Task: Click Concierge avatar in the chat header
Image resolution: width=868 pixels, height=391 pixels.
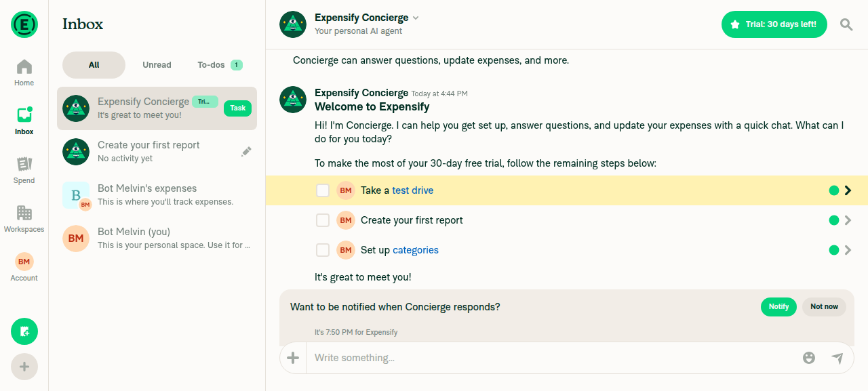Action: coord(293,24)
